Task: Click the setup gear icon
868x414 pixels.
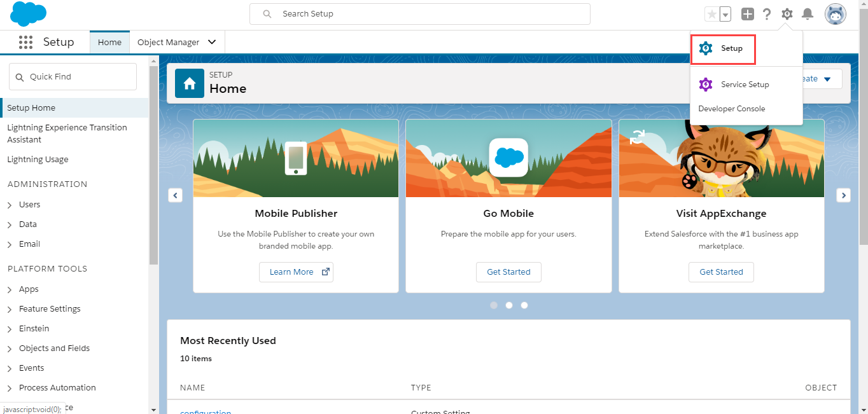Action: (787, 14)
